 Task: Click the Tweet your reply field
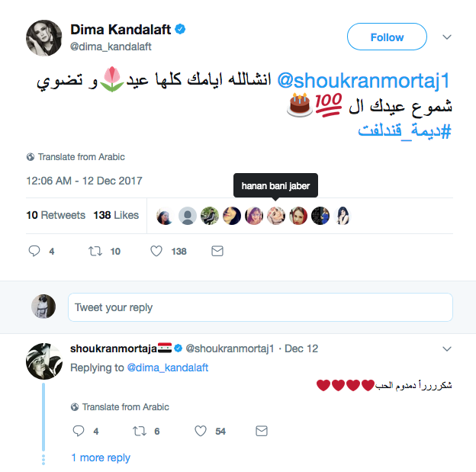pyautogui.click(x=259, y=307)
